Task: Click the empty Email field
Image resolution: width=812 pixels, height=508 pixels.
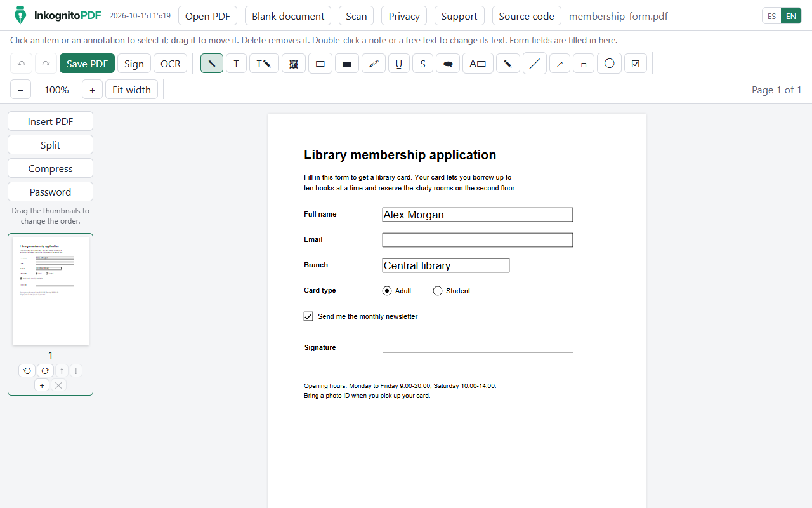Action: coord(478,240)
